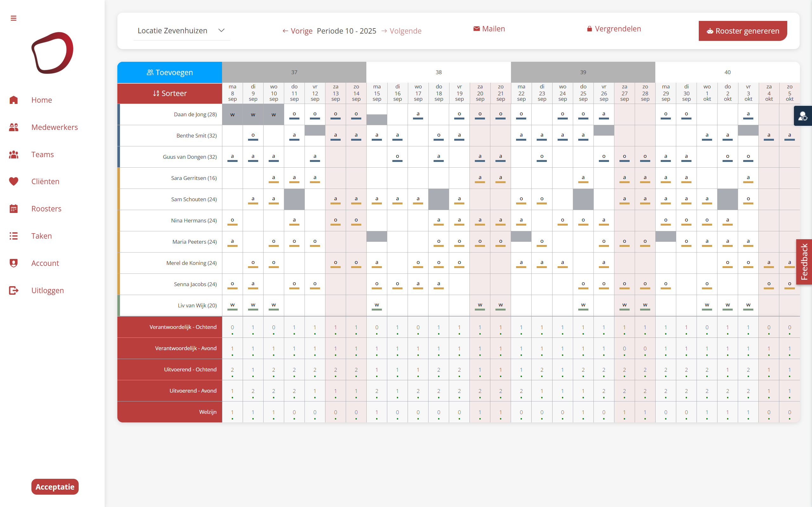Click the Home house icon
812x507 pixels.
[x=13, y=100]
